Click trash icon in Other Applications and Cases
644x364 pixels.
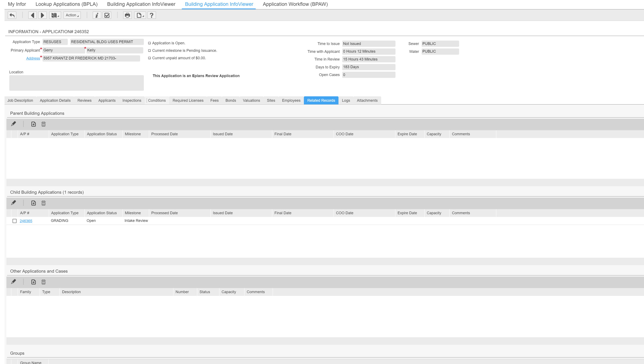pyautogui.click(x=44, y=282)
